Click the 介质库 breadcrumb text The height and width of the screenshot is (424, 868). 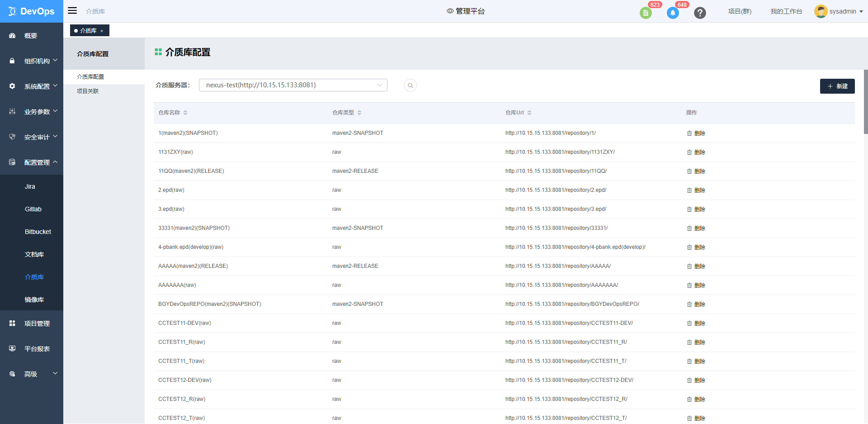pos(95,11)
